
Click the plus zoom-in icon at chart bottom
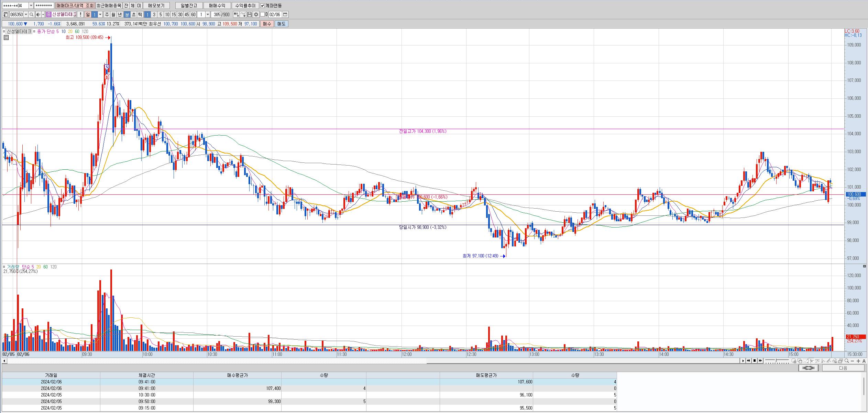click(858, 361)
